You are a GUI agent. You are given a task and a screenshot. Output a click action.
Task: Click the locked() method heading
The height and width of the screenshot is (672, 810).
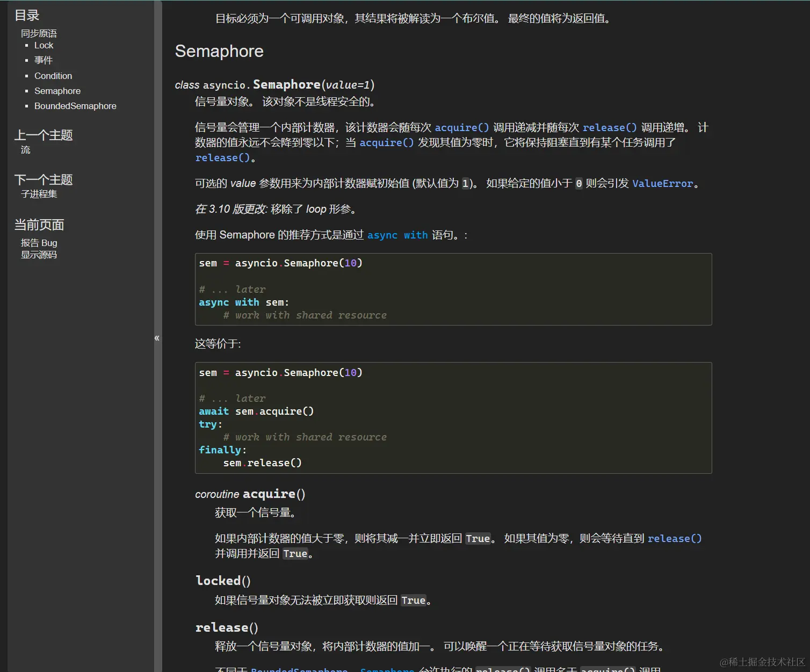point(223,581)
